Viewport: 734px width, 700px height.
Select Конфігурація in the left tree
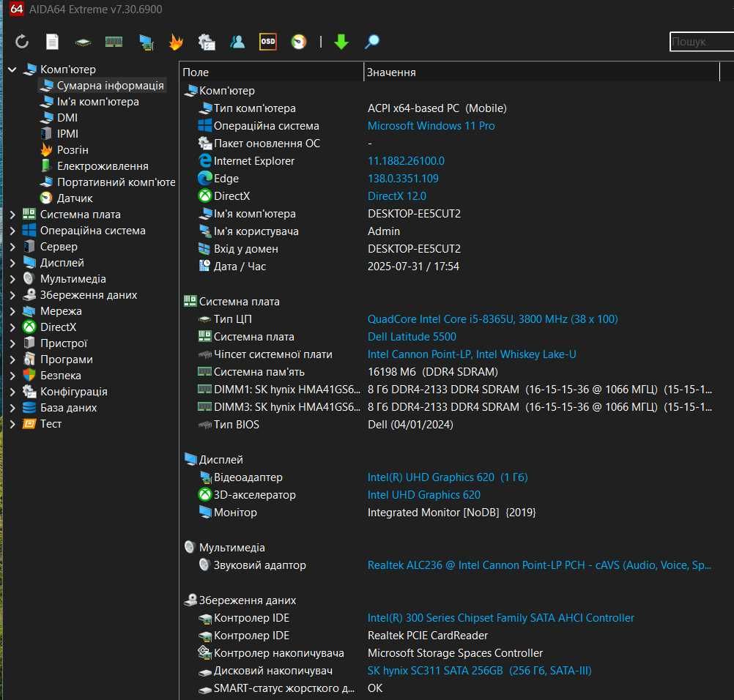point(73,392)
